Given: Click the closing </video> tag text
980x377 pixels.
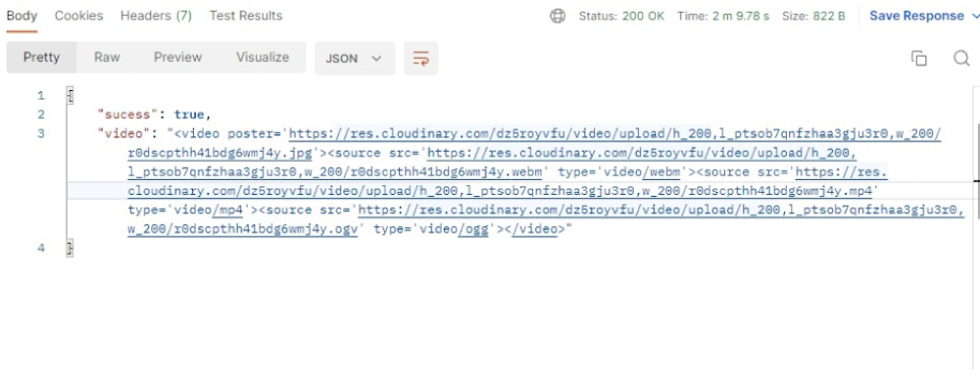Looking at the screenshot, I should click(536, 230).
